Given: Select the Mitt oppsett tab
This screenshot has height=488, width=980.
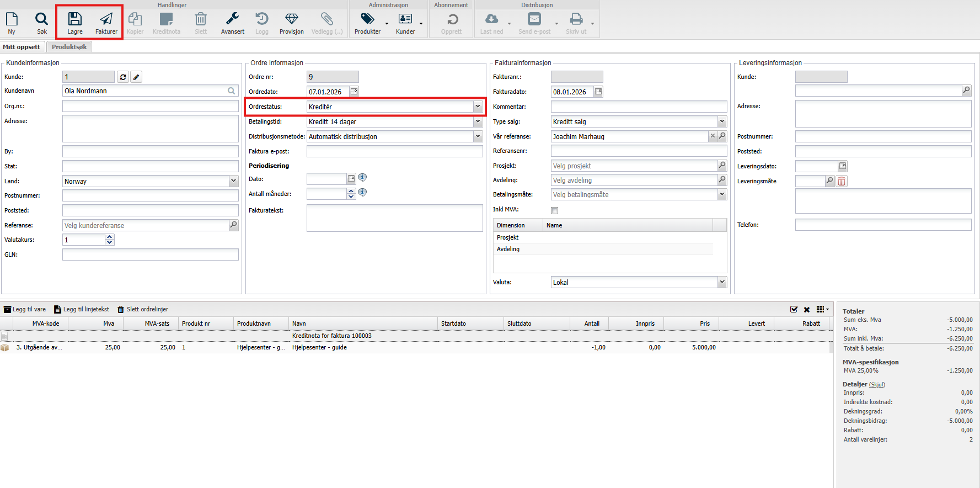Looking at the screenshot, I should [x=22, y=47].
